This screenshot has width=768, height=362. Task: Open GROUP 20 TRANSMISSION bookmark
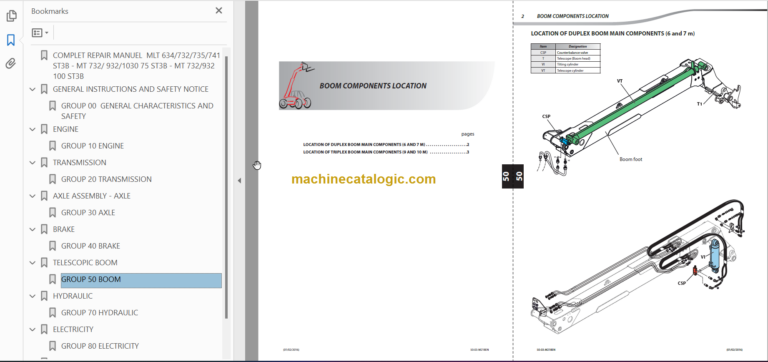coord(106,179)
